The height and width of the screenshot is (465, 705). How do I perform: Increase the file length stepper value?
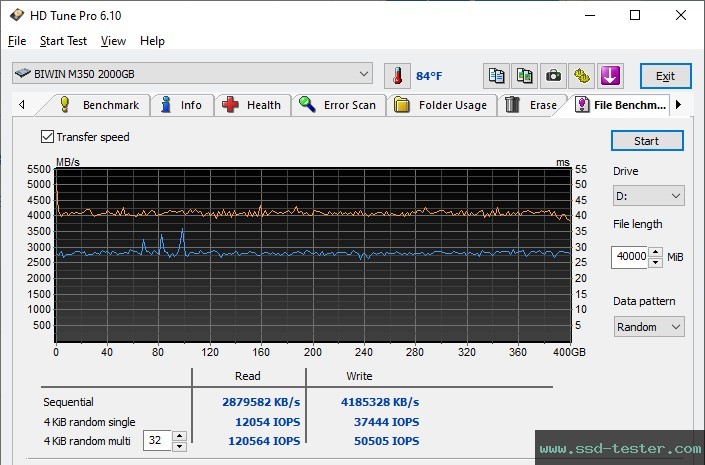point(656,252)
